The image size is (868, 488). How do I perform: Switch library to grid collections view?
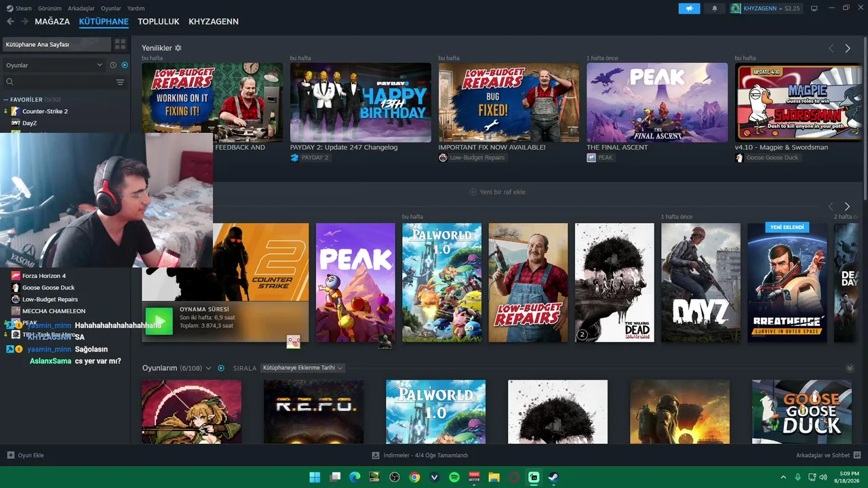click(x=120, y=44)
